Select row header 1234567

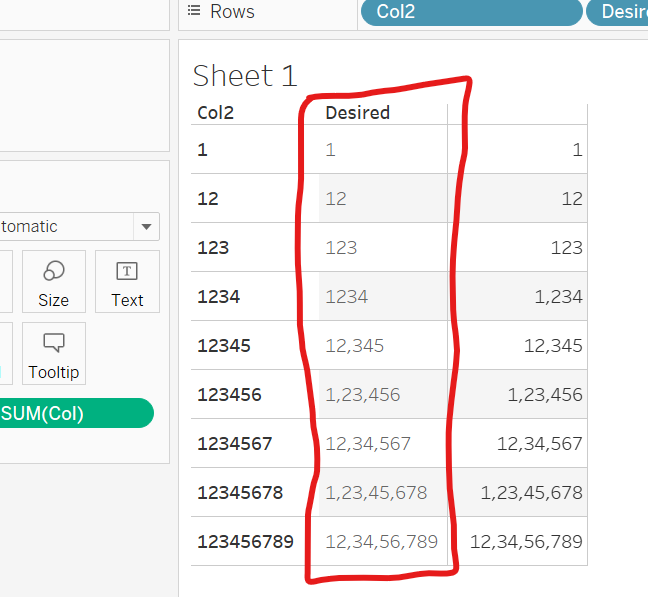235,444
